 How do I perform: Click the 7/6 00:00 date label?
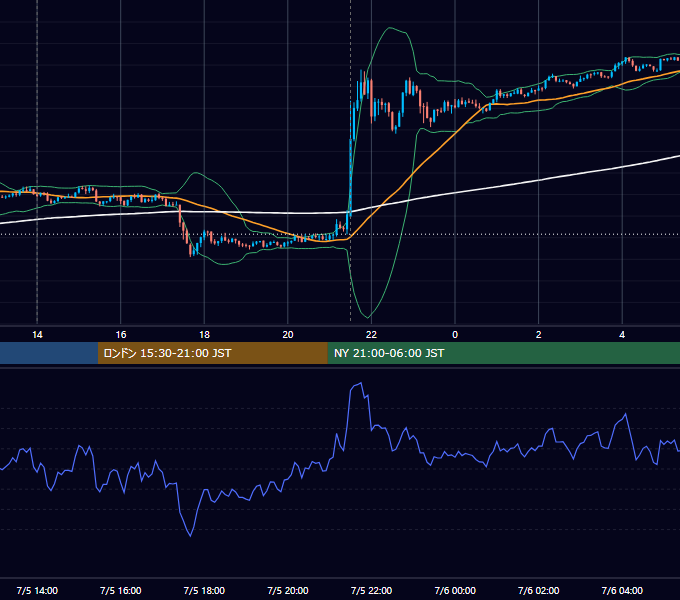455,590
